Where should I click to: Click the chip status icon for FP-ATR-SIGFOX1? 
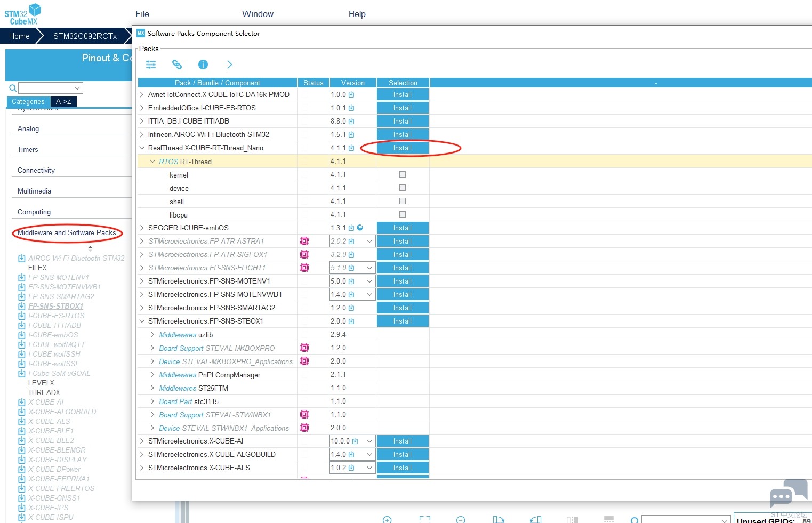click(304, 254)
